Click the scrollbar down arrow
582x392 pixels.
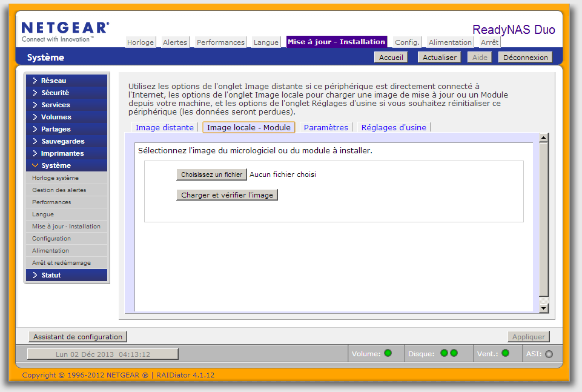pos(543,308)
